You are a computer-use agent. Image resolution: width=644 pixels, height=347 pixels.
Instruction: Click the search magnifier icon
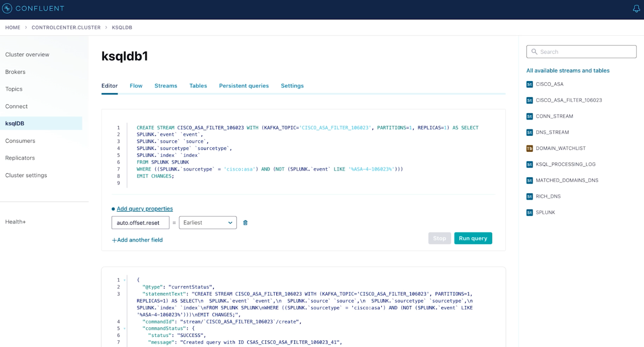[x=535, y=52]
